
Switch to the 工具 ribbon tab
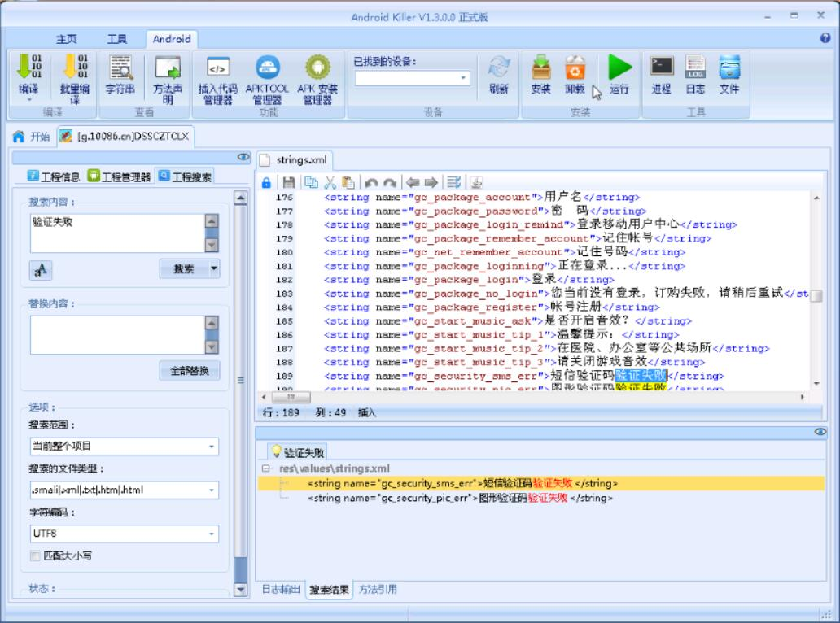pos(116,39)
